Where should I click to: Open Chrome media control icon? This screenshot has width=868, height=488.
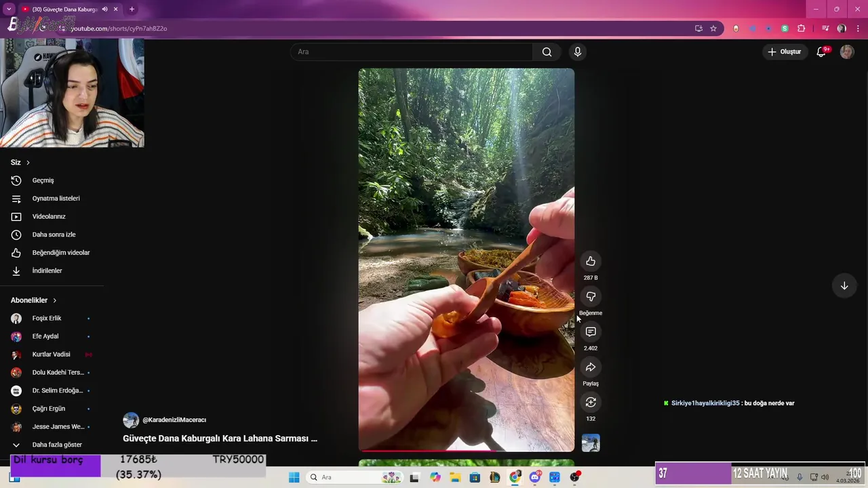coord(825,28)
